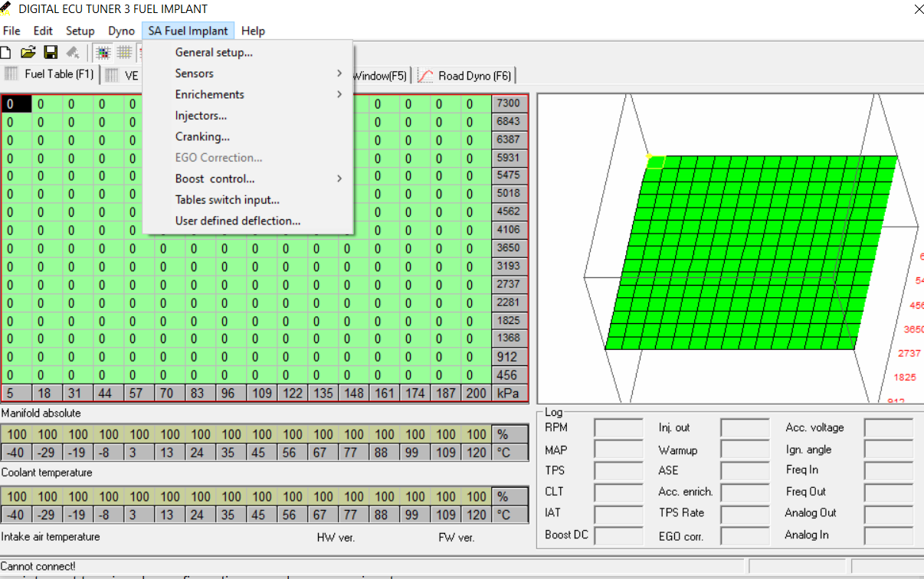Click the Warmup log field
The height and width of the screenshot is (579, 924).
coord(745,450)
